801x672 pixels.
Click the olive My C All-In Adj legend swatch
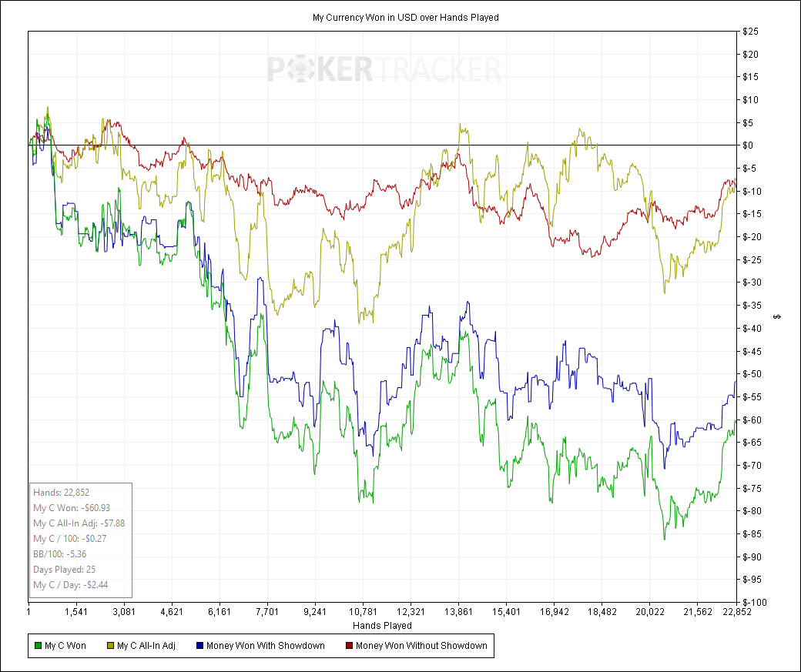[x=110, y=646]
